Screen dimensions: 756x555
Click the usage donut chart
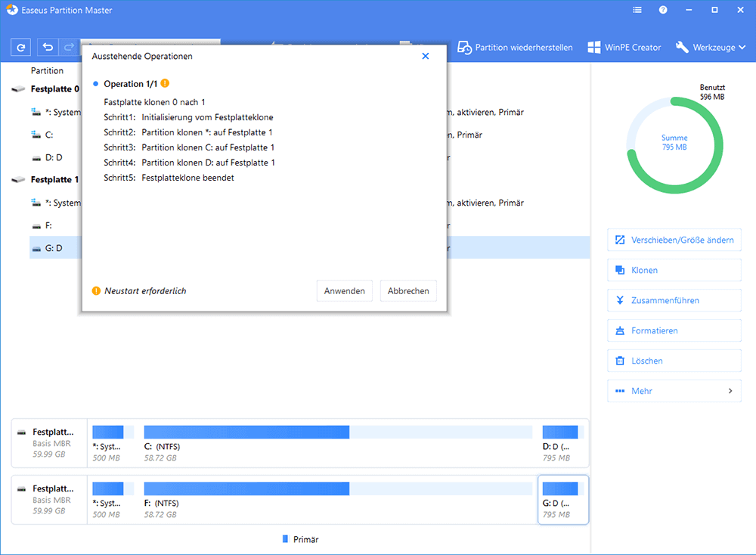click(x=674, y=145)
